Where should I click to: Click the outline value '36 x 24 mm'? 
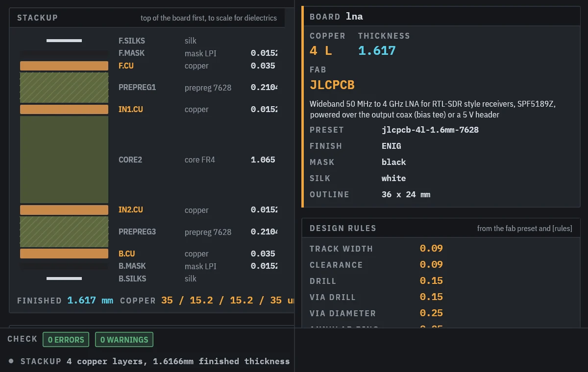406,194
